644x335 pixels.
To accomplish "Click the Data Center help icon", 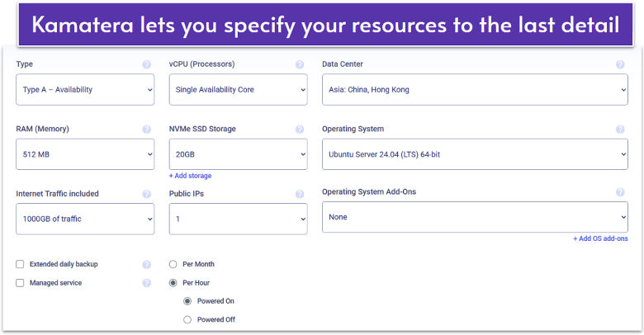I will 620,64.
